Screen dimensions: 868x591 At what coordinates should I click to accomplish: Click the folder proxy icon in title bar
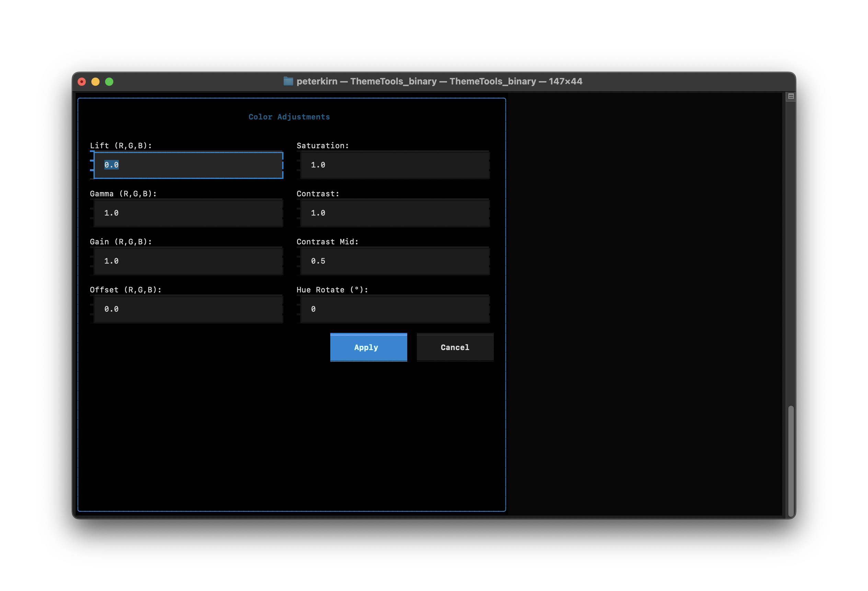click(x=288, y=81)
